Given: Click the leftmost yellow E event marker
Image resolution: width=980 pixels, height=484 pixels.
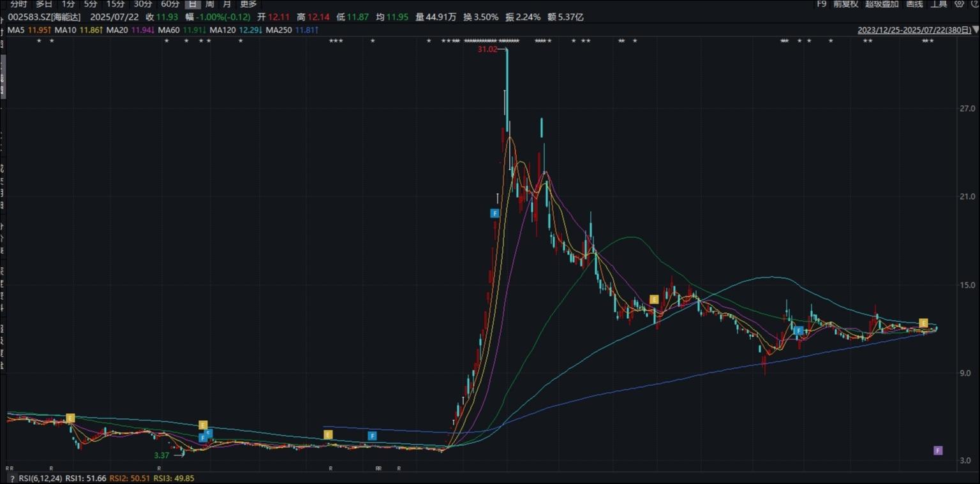Looking at the screenshot, I should 70,418.
